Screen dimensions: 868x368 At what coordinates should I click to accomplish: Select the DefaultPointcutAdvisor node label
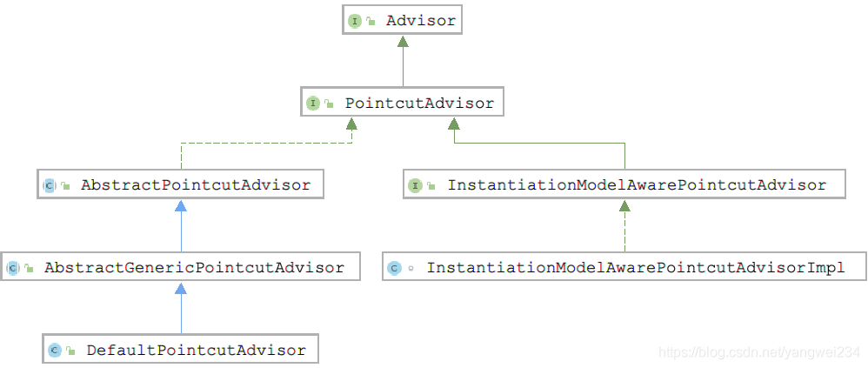(x=196, y=351)
